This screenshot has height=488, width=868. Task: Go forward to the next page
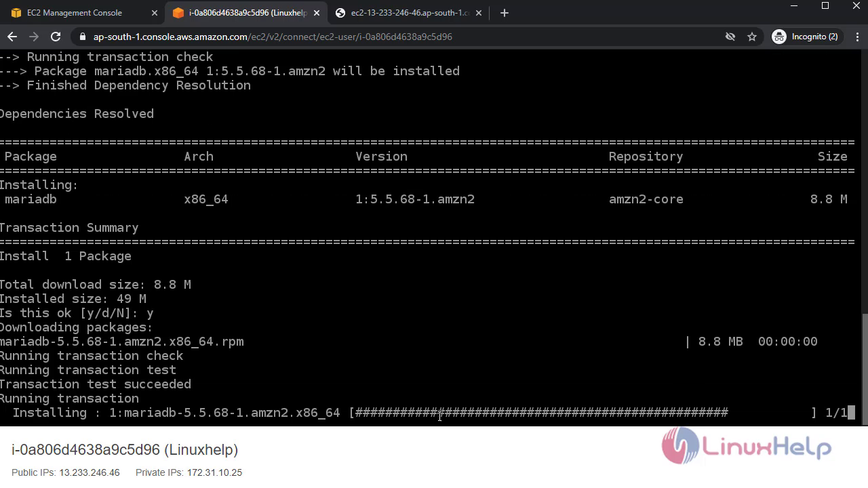(x=34, y=37)
